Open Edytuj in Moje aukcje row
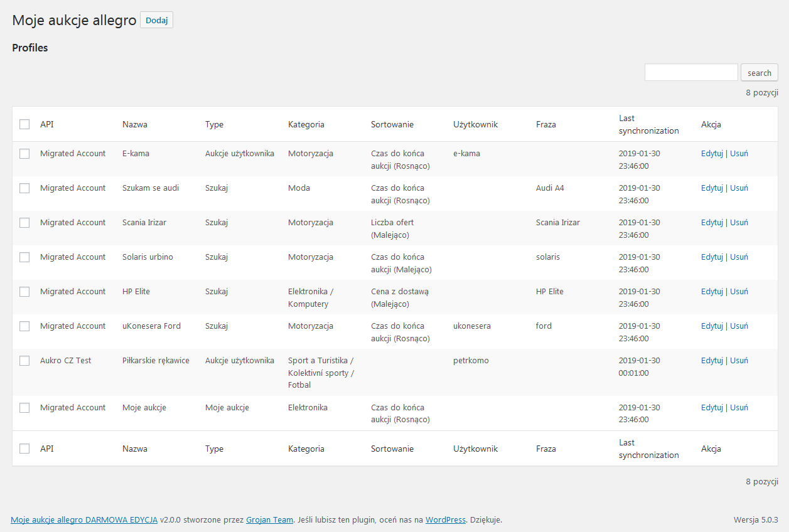The width and height of the screenshot is (789, 532). click(x=712, y=408)
